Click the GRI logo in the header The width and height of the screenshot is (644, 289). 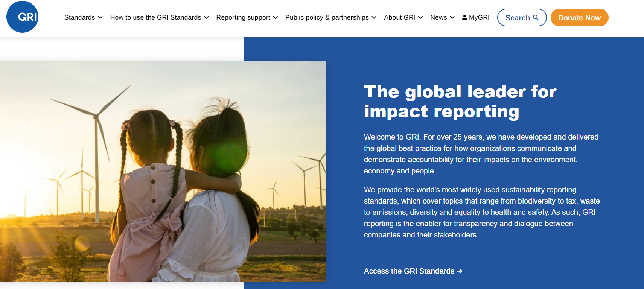22,17
